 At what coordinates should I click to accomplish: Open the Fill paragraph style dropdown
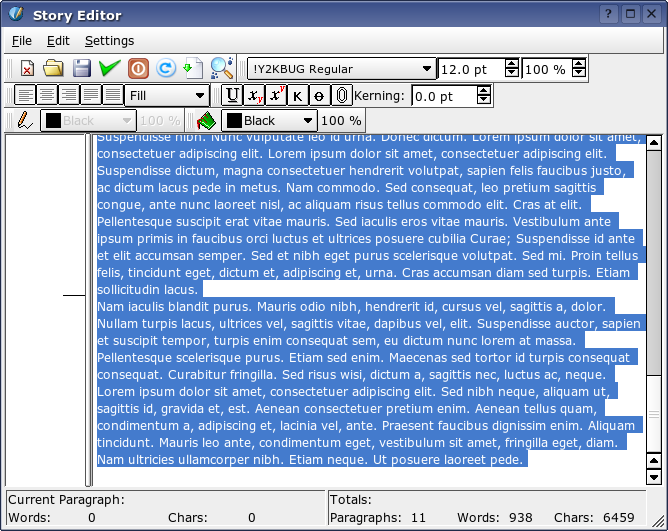click(x=167, y=95)
